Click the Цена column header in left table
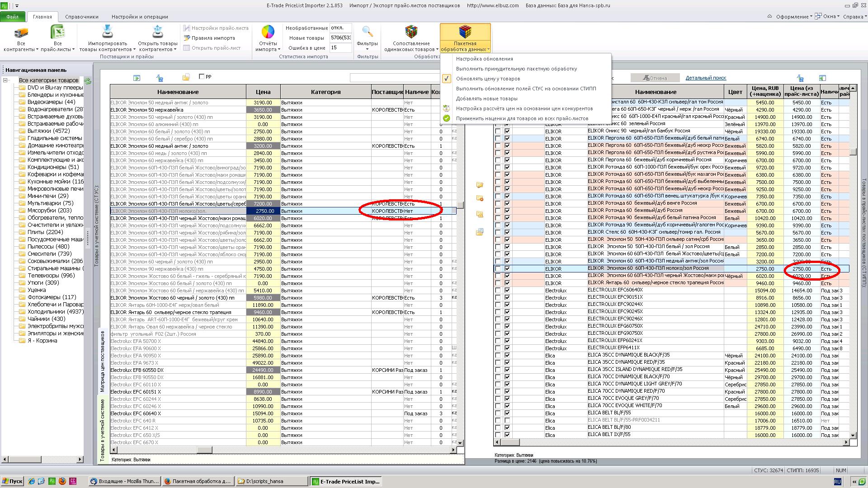This screenshot has height=488, width=868. click(263, 92)
